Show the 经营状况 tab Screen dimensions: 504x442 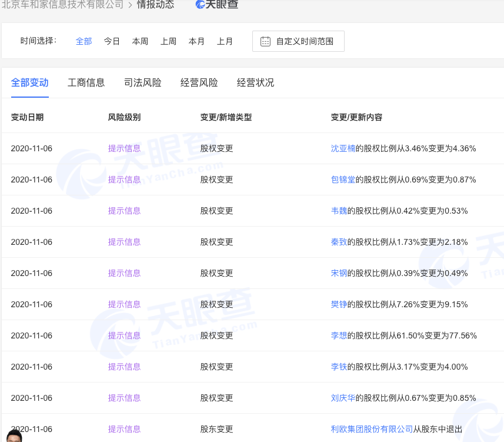tap(255, 82)
